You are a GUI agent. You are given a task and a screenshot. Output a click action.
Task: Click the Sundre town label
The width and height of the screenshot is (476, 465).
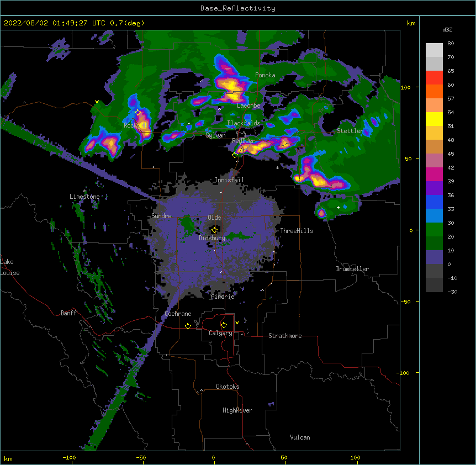point(161,216)
